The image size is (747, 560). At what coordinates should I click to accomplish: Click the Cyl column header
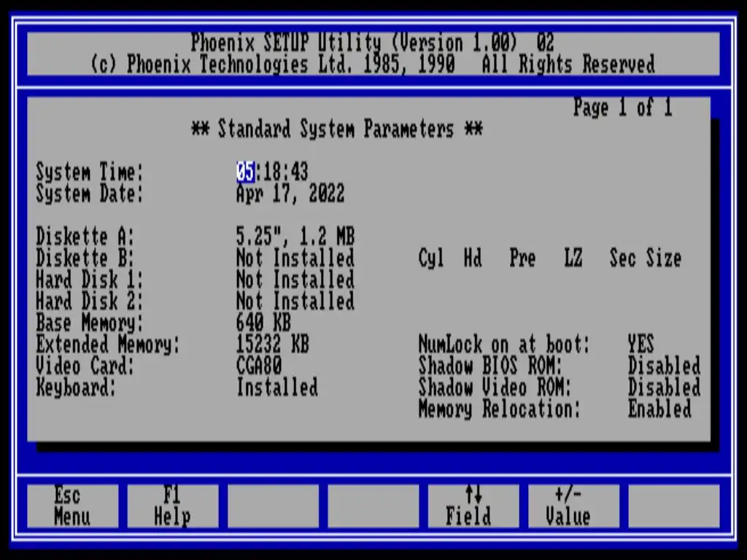point(431,259)
